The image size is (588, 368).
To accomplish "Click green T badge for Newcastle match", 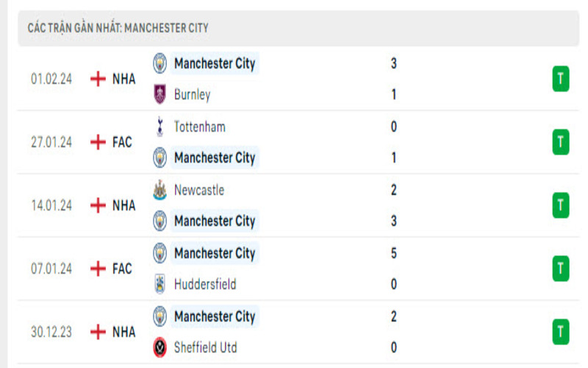I will 561,205.
